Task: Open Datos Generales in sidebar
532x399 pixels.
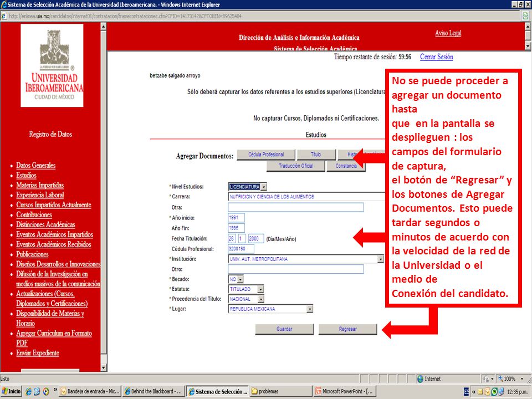Action: tap(35, 165)
